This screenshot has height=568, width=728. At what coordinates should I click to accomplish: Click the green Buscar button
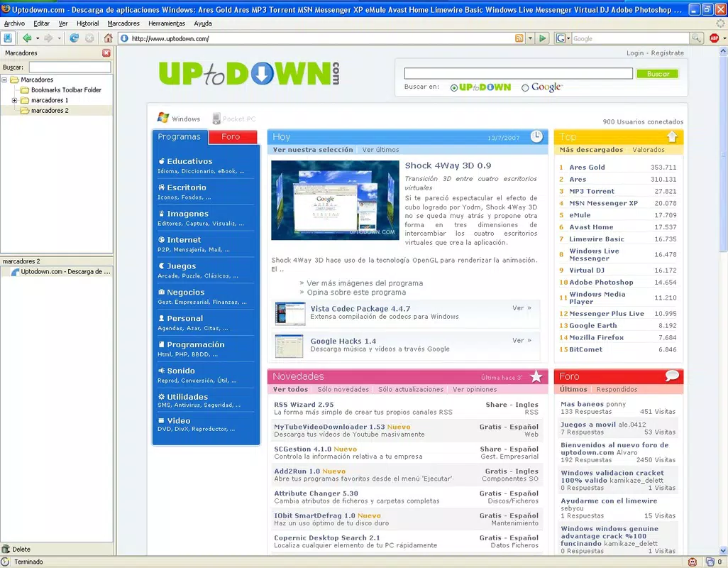tap(658, 73)
